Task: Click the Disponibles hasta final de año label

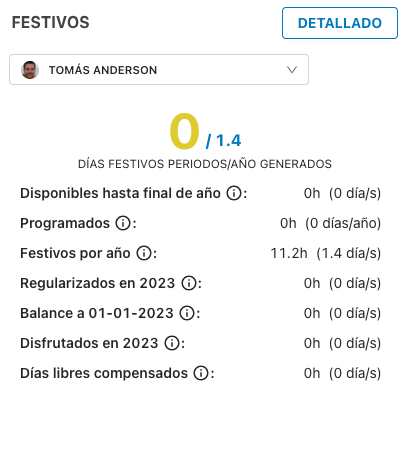Action: pos(120,193)
